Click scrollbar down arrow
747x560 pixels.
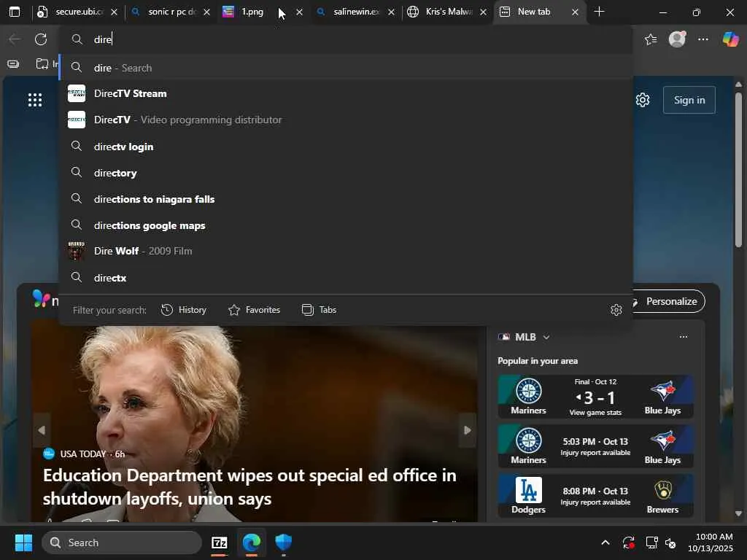point(738,514)
